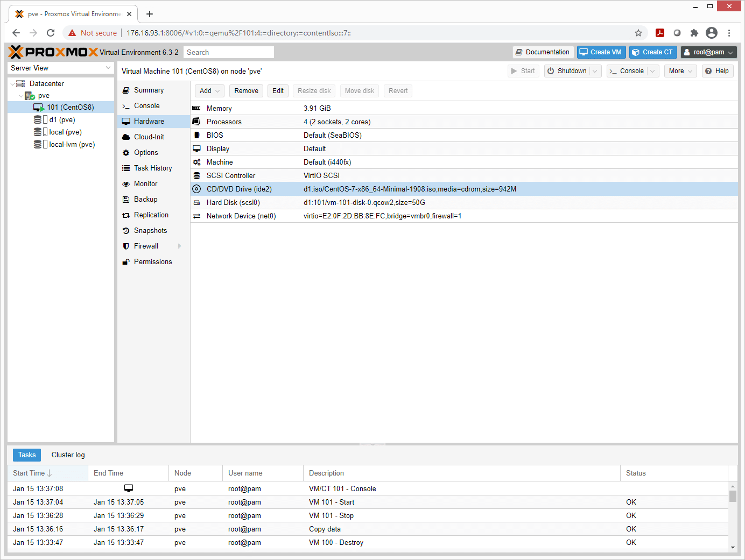The width and height of the screenshot is (745, 560).
Task: Click the Edit button
Action: 278,91
